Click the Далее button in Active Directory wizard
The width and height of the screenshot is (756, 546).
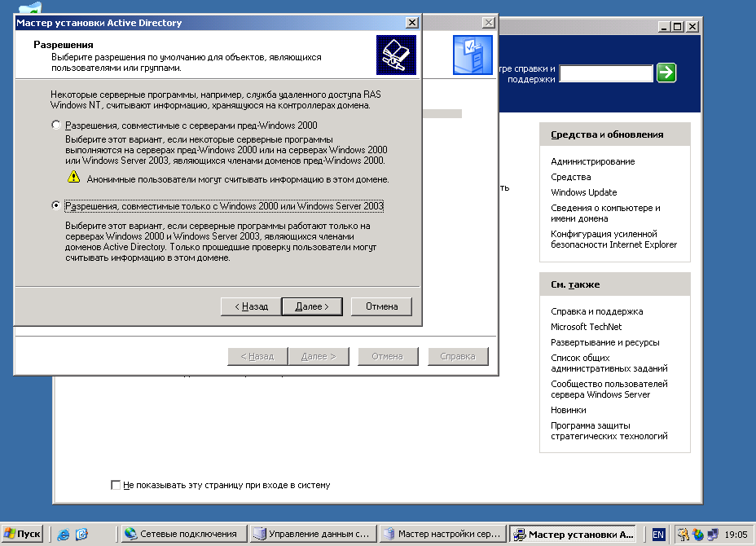tap(312, 306)
